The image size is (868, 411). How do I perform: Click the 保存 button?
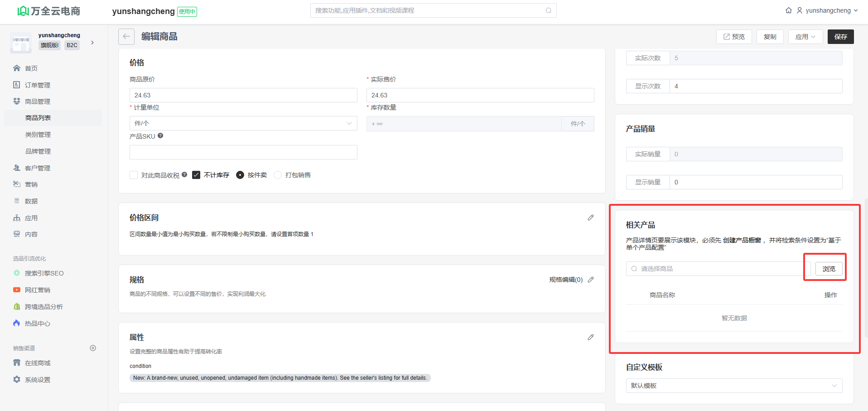[x=840, y=37]
